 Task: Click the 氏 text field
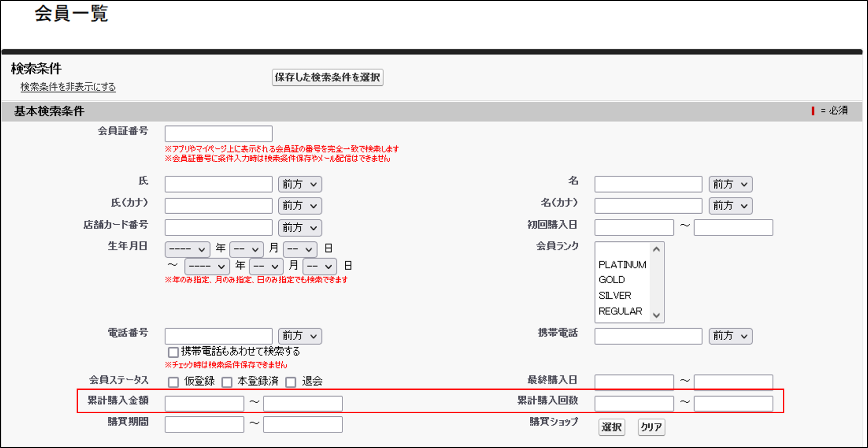(x=218, y=184)
